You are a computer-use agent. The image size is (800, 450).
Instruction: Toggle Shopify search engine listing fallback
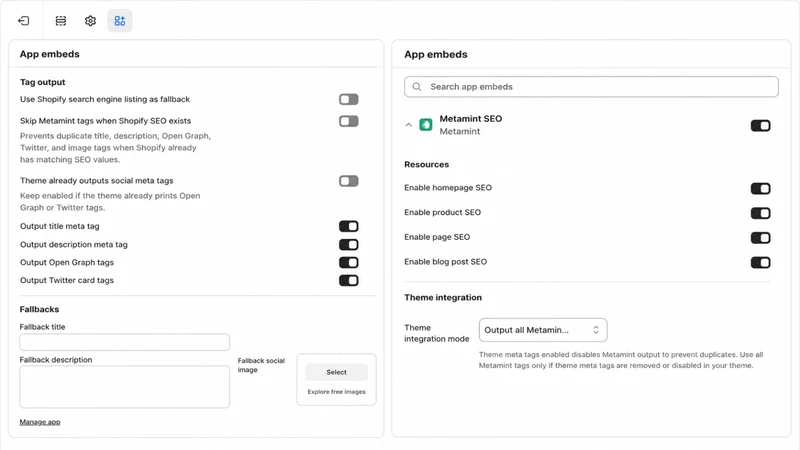[x=348, y=99]
